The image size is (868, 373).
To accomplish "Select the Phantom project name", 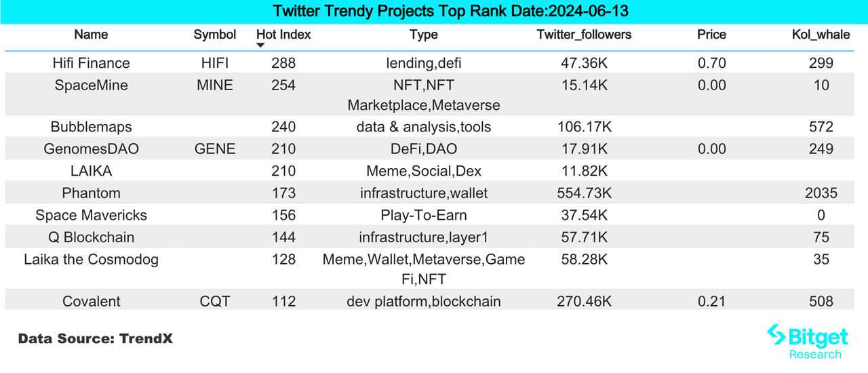I will (91, 193).
